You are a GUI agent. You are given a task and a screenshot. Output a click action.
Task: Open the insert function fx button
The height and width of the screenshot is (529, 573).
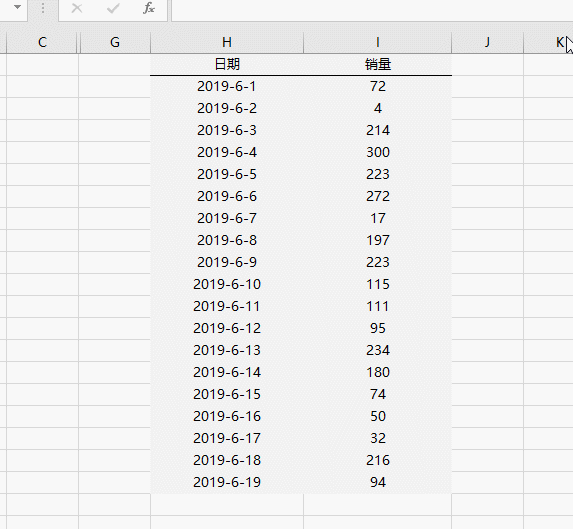click(x=149, y=8)
